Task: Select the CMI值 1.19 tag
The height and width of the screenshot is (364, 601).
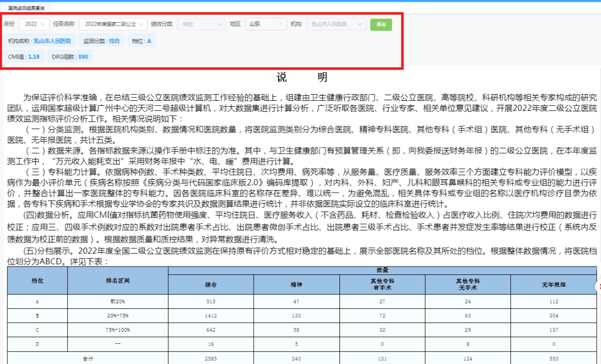Action: pos(24,57)
